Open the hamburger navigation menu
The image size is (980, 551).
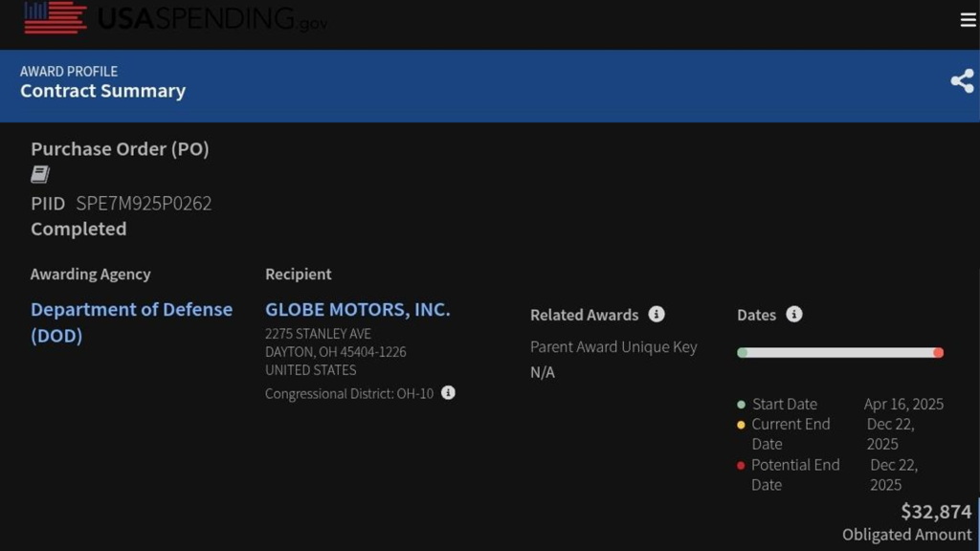[968, 20]
